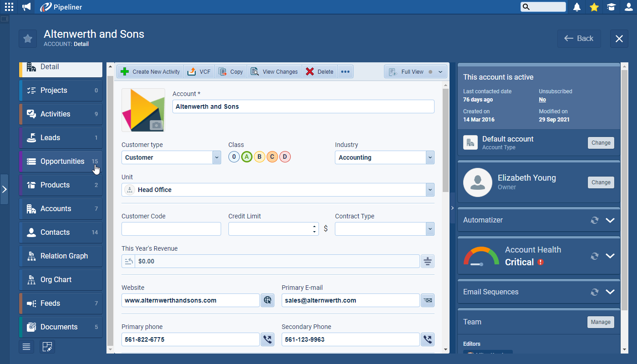The height and width of the screenshot is (364, 637).
Task: Expand the Account Health panel
Action: (610, 256)
